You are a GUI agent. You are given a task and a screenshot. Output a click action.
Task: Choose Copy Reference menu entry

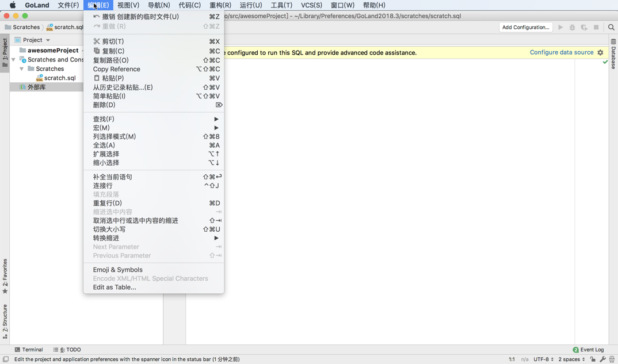154,69
